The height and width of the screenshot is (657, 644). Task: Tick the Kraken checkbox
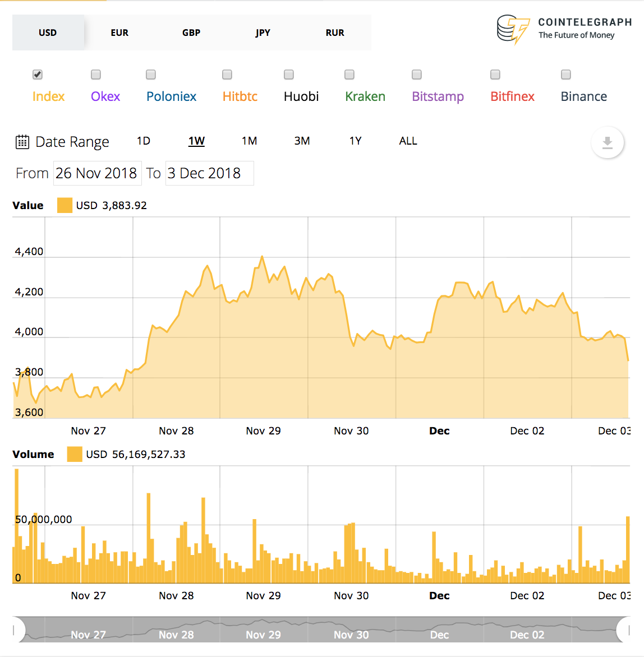pos(349,75)
